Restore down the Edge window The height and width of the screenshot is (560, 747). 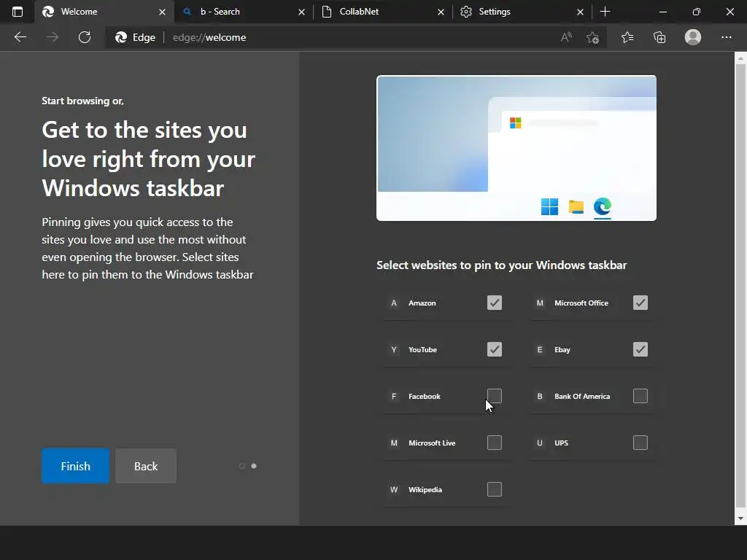[697, 12]
